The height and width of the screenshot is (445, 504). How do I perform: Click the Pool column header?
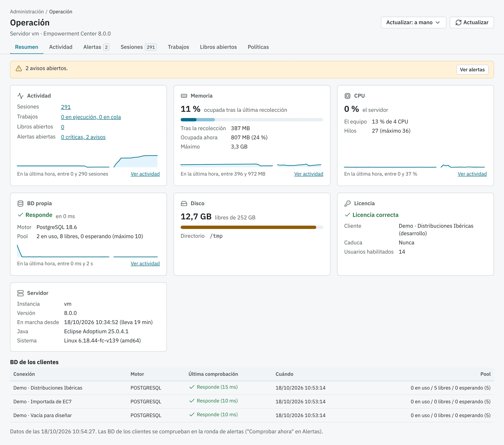485,374
